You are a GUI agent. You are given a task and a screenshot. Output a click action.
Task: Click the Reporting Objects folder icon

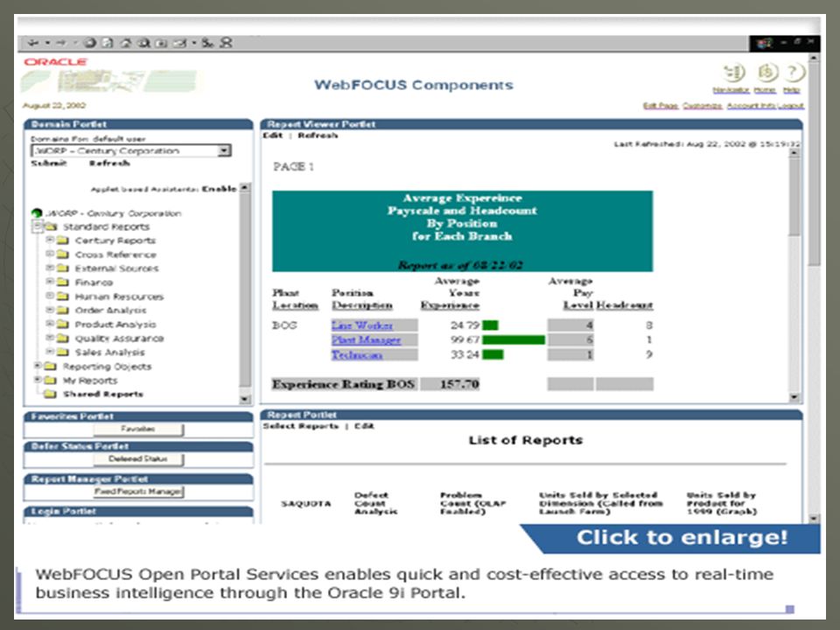51,367
